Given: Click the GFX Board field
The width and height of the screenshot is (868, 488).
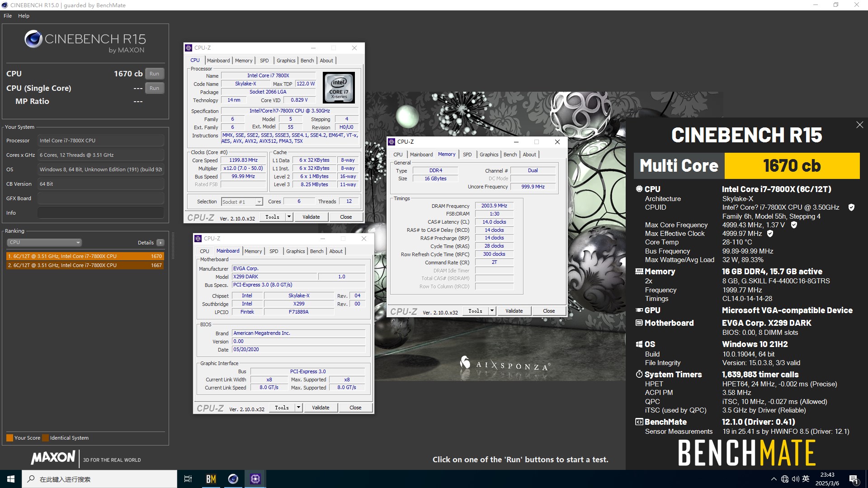Looking at the screenshot, I should pyautogui.click(x=100, y=198).
